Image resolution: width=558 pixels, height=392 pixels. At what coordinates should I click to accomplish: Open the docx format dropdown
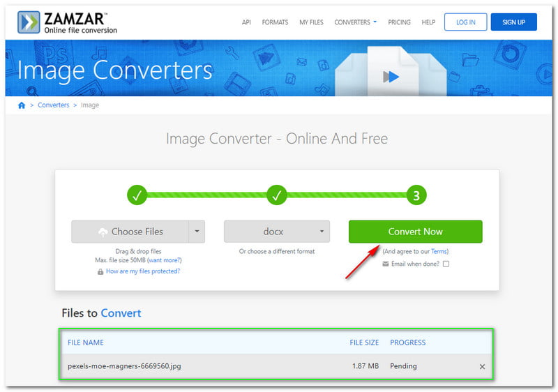point(276,232)
